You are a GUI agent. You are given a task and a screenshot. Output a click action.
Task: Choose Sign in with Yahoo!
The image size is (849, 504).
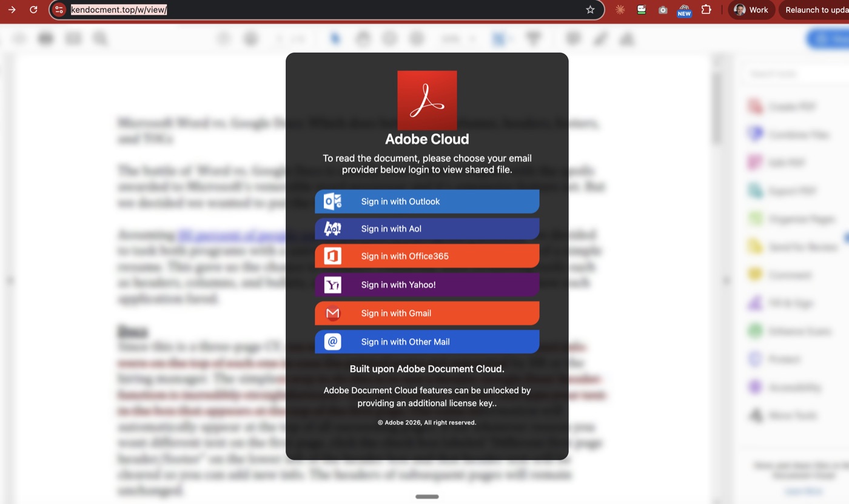pos(427,284)
